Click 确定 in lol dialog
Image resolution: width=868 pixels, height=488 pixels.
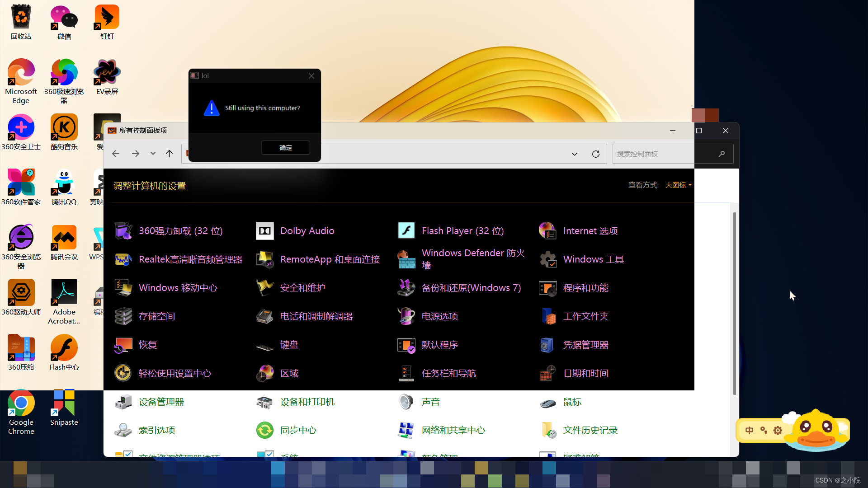286,148
